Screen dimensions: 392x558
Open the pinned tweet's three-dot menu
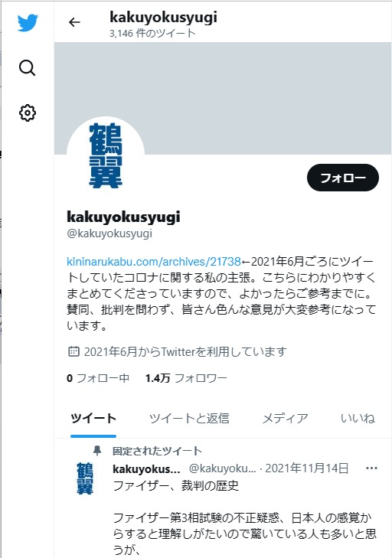coord(371,468)
